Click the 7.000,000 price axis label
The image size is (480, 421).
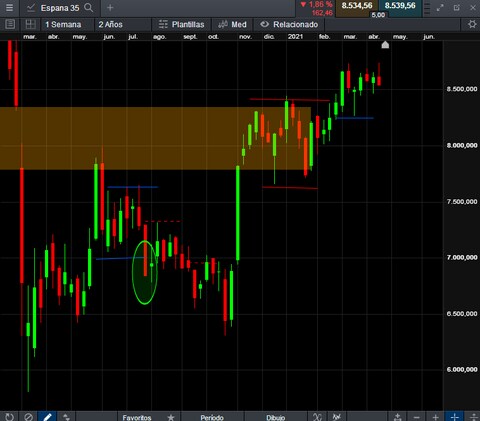(462, 257)
